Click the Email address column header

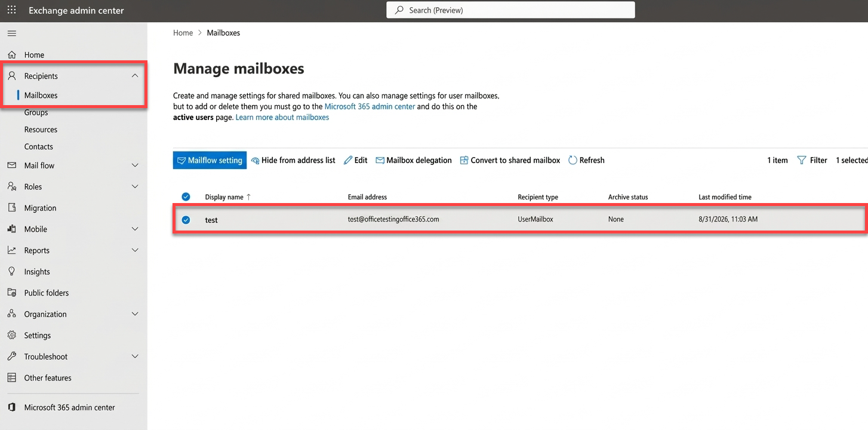tap(367, 197)
